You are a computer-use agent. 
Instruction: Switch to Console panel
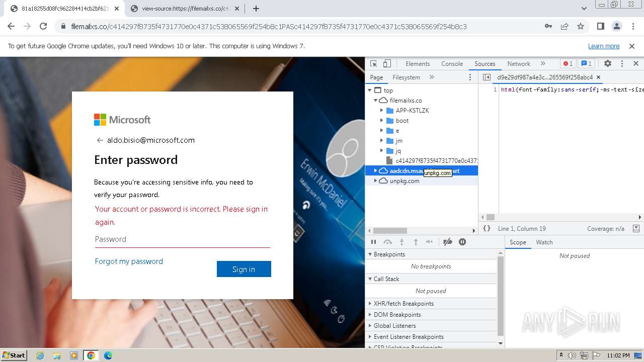point(452,64)
